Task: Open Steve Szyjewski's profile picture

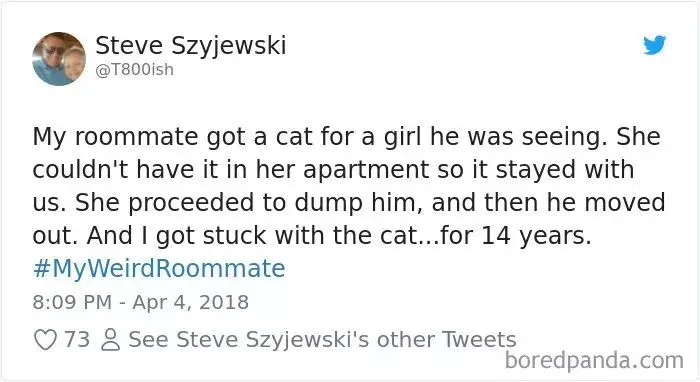Action: pos(59,58)
